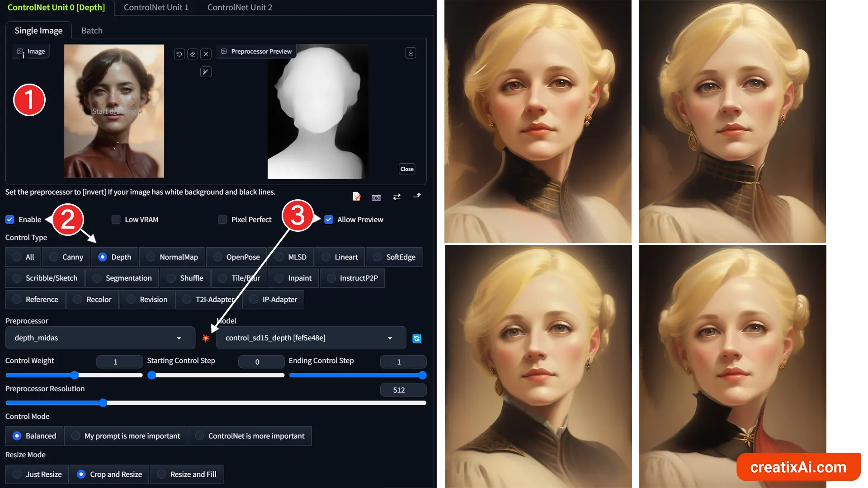Click the eraser icon above the image
868x488 pixels.
[x=193, y=54]
